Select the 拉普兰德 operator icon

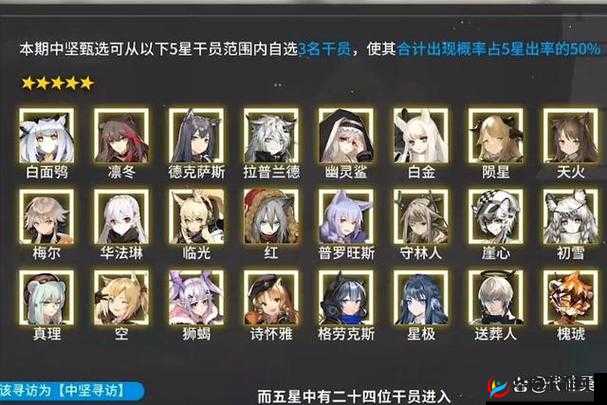(271, 136)
